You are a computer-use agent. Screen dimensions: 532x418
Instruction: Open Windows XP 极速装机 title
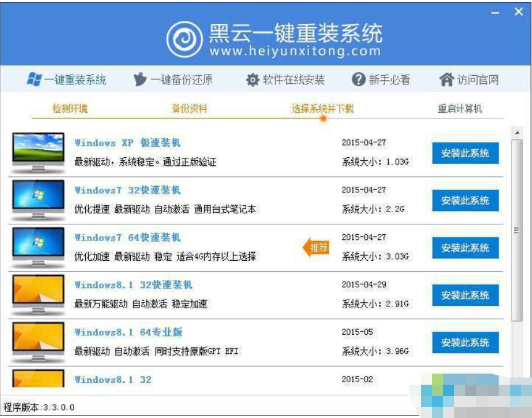(128, 142)
